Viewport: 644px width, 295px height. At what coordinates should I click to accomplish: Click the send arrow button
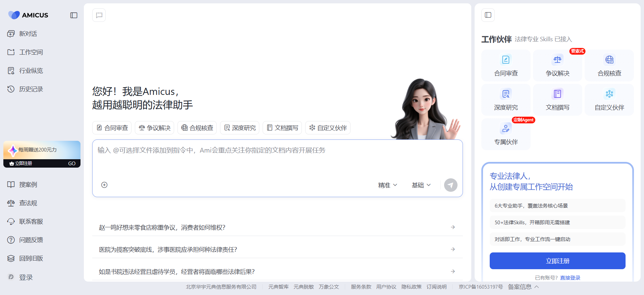[x=450, y=185]
